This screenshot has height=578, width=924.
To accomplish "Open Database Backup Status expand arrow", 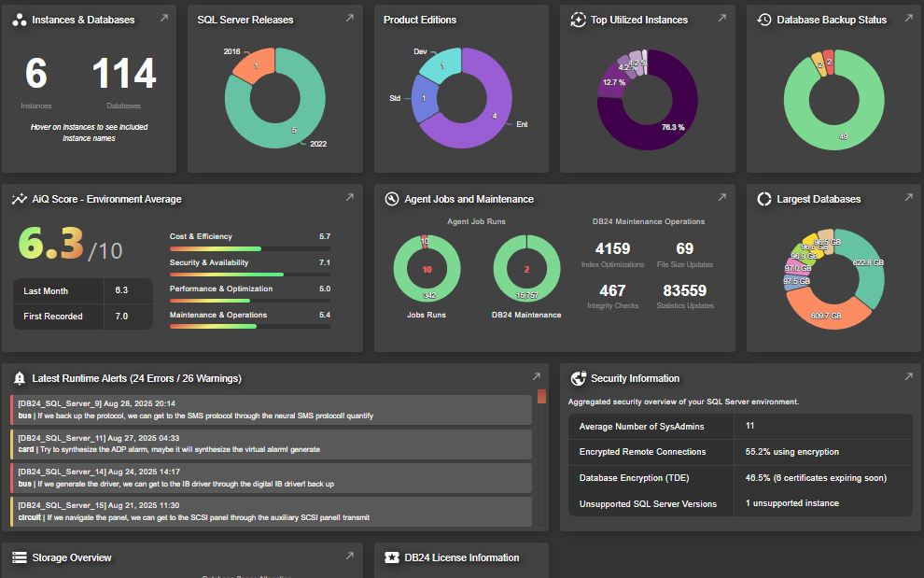I will (x=909, y=19).
